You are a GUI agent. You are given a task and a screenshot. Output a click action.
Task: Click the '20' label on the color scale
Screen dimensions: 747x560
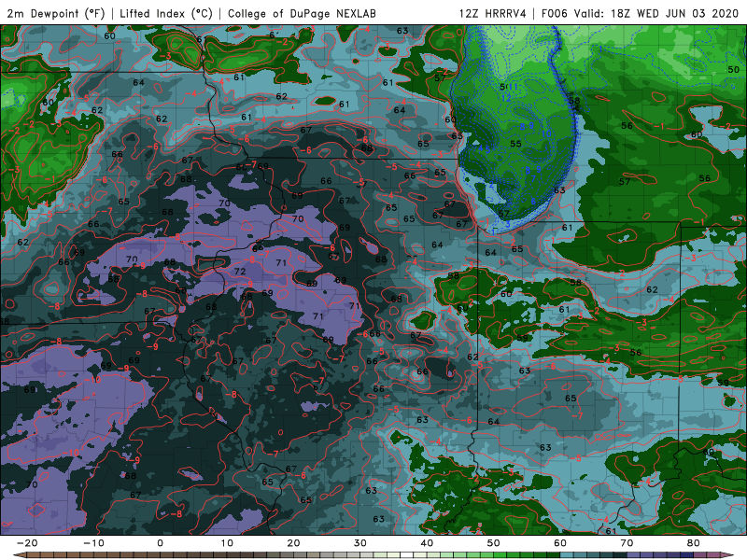pyautogui.click(x=293, y=543)
